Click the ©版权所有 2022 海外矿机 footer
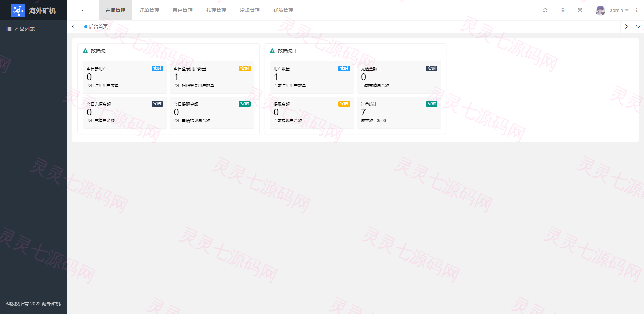The width and height of the screenshot is (644, 314). coord(34,304)
